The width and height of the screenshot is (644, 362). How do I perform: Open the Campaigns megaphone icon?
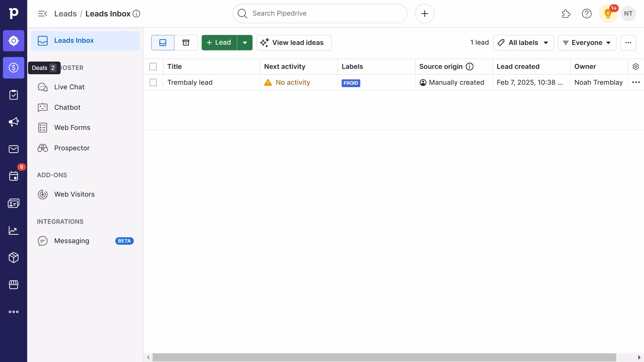pos(13,122)
